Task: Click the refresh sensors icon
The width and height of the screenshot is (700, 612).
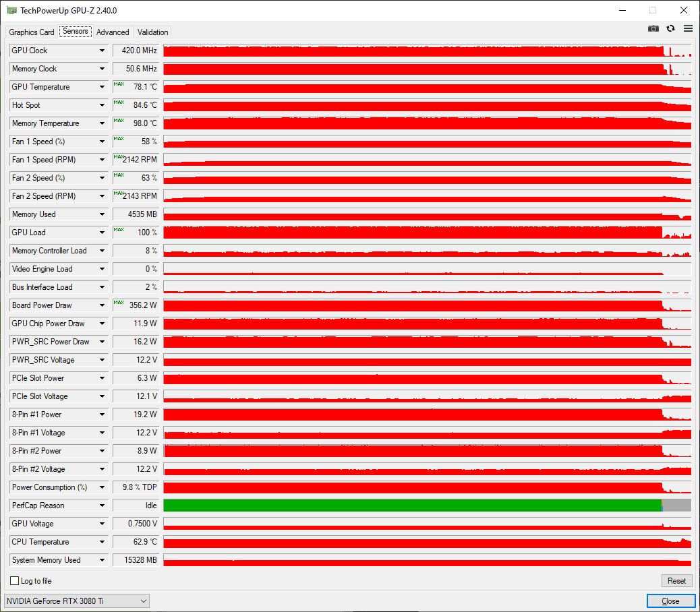Action: pos(670,28)
